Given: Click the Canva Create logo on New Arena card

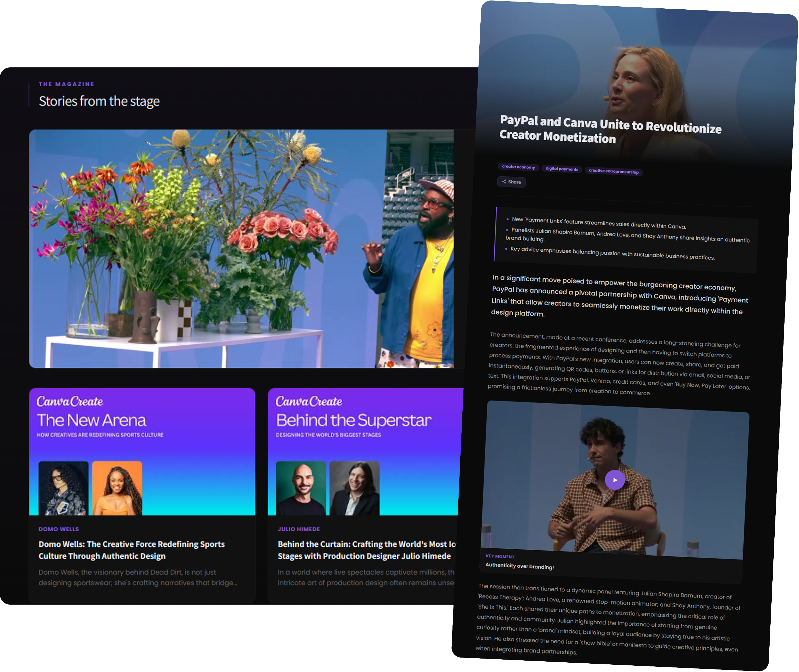Looking at the screenshot, I should (70, 402).
